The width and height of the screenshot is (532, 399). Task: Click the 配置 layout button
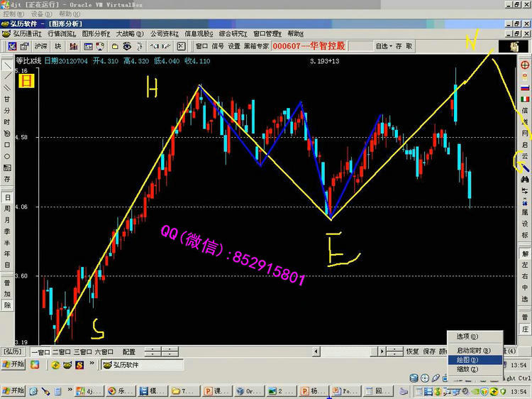point(128,351)
